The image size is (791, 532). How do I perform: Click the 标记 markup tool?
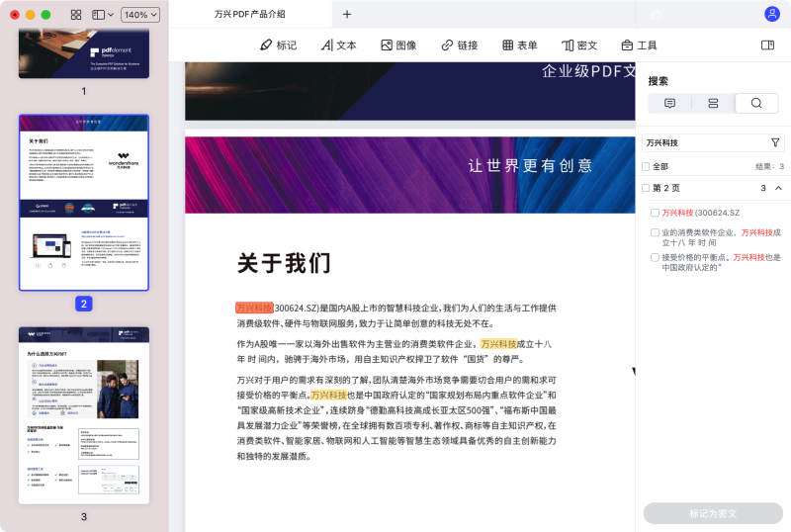tap(277, 45)
